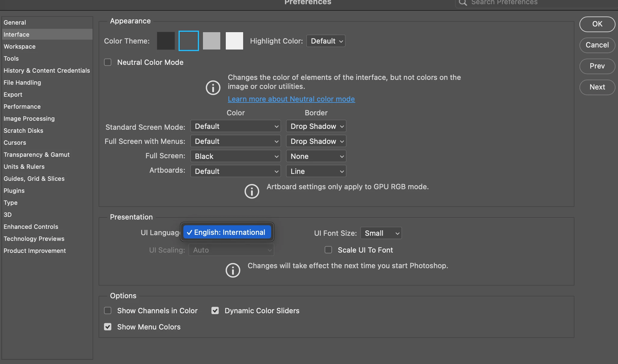Expand Full Screen color dropdown showing Black
This screenshot has width=618, height=364.
pyautogui.click(x=236, y=156)
